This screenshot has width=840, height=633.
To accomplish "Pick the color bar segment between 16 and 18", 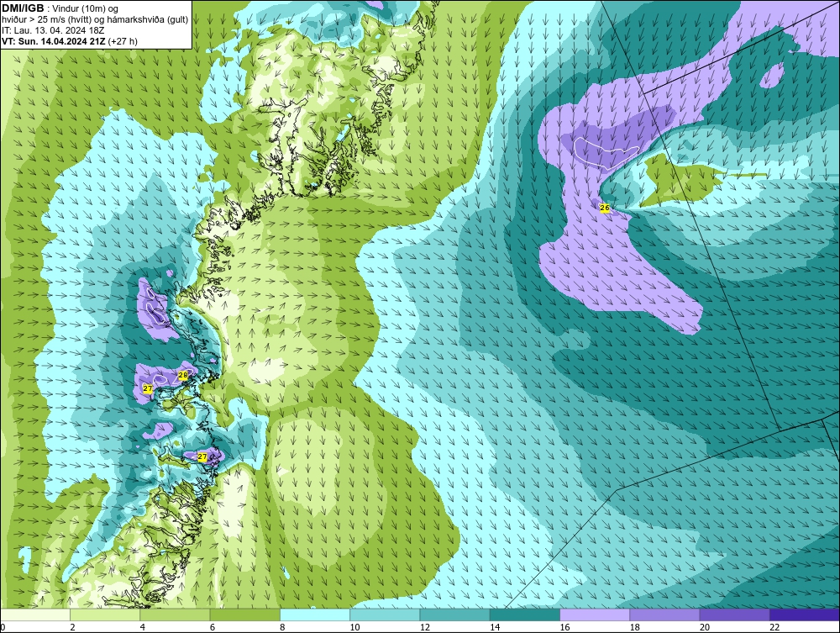I will click(595, 615).
